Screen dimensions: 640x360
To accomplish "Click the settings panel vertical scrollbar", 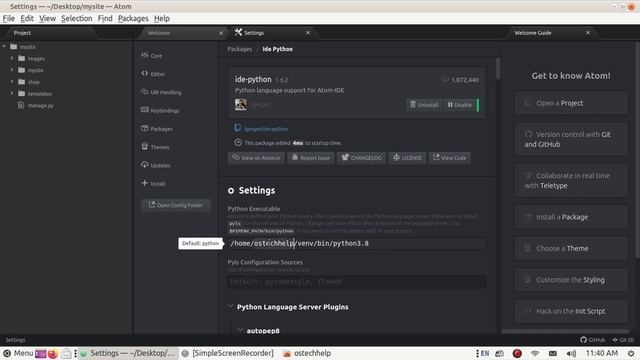I will pyautogui.click(x=498, y=68).
